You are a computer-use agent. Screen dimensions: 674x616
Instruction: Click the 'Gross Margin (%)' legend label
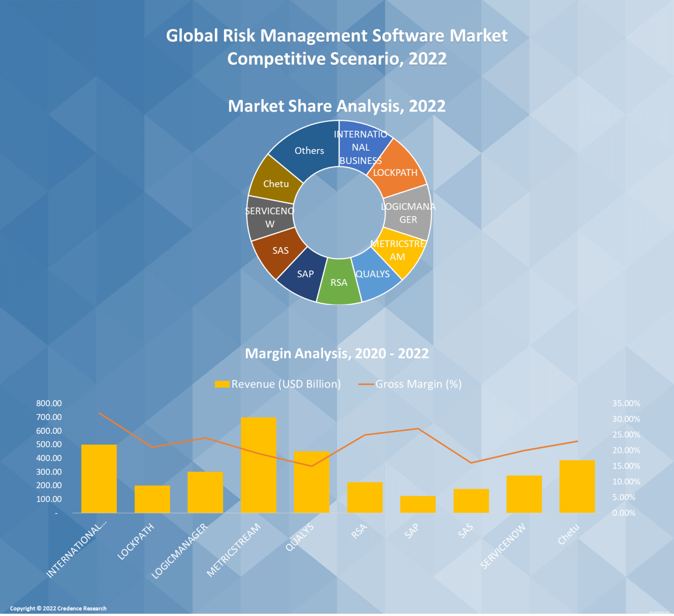(x=418, y=384)
